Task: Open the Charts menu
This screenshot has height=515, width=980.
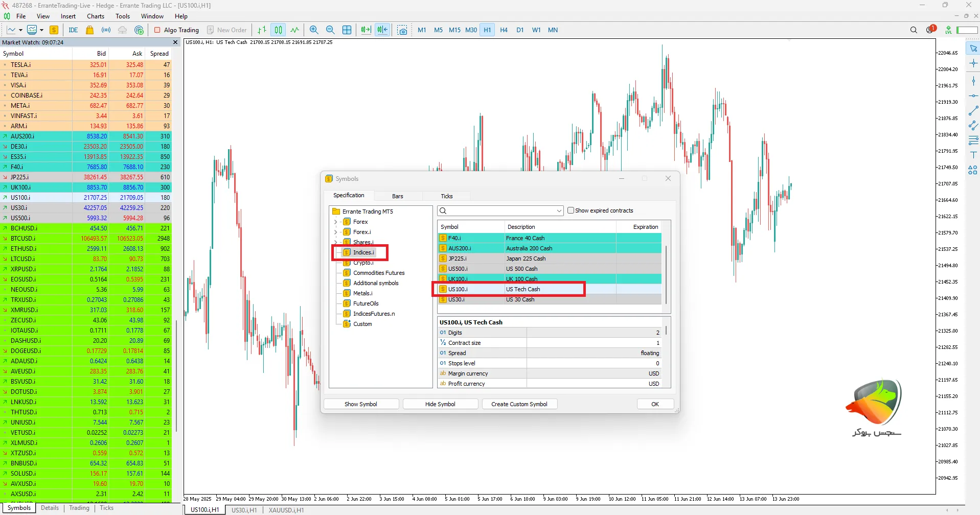Action: click(96, 16)
